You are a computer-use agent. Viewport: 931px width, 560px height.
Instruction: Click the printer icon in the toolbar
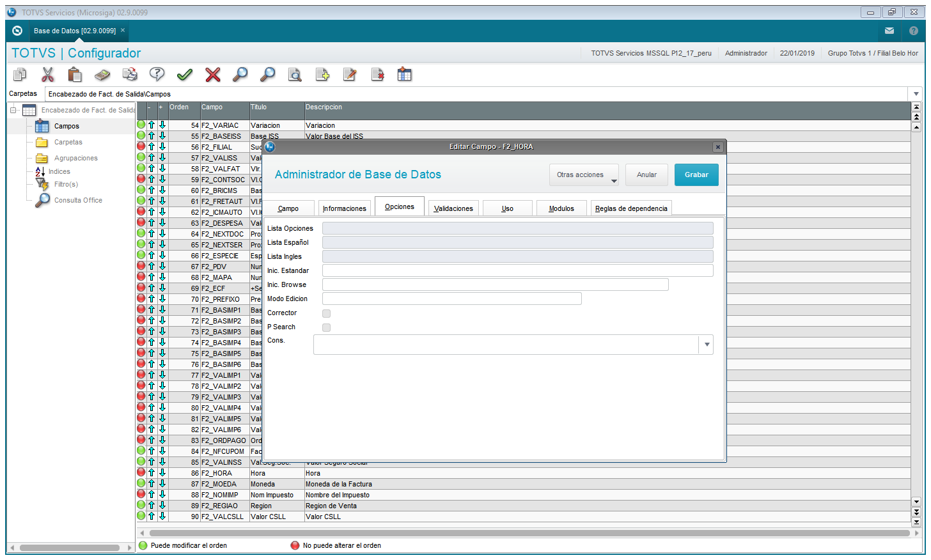[x=130, y=75]
